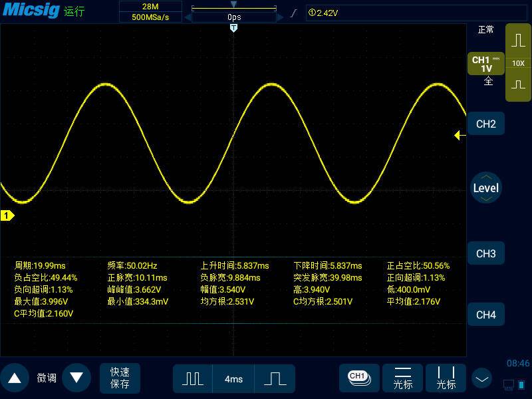
Task: Select the 负占空比:49.44% measurement
Action: [46, 277]
